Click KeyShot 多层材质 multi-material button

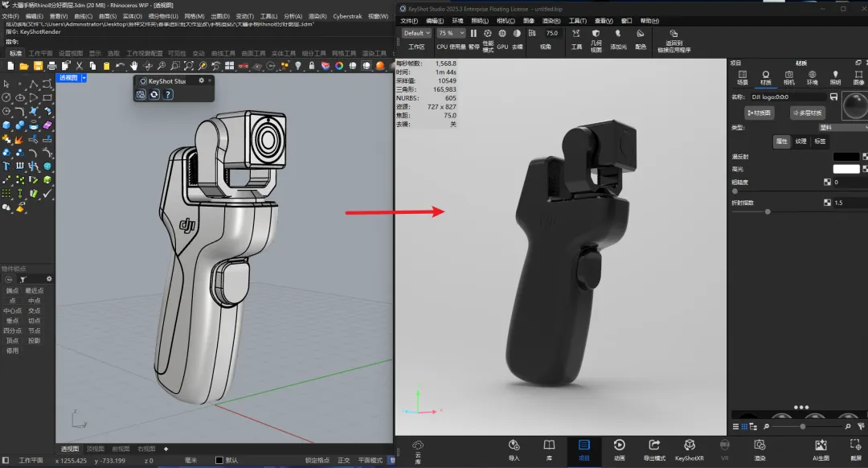coord(808,113)
